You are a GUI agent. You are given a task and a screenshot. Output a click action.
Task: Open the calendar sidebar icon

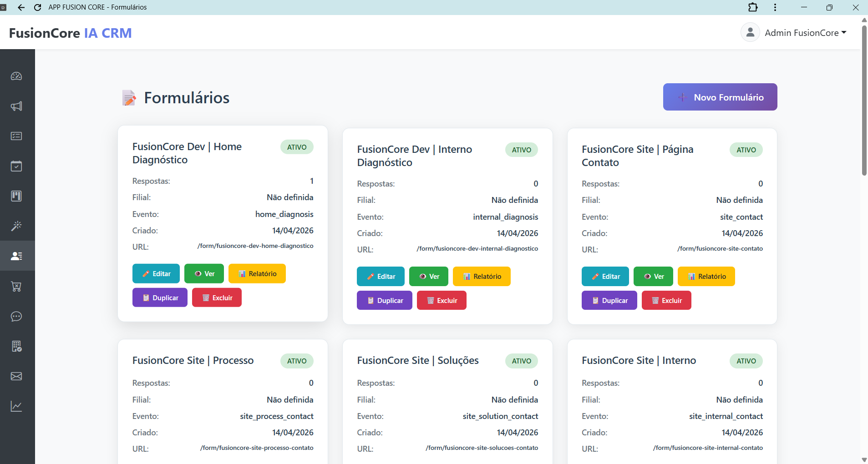[x=16, y=166]
